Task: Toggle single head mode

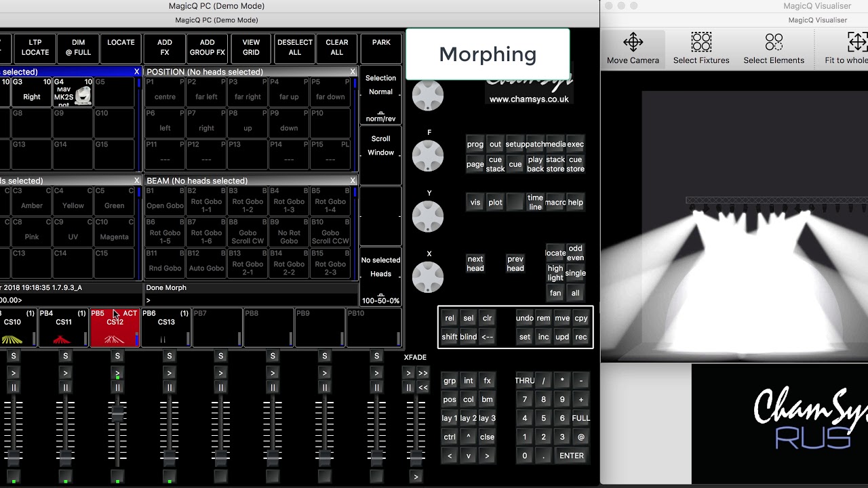Action: 575,273
